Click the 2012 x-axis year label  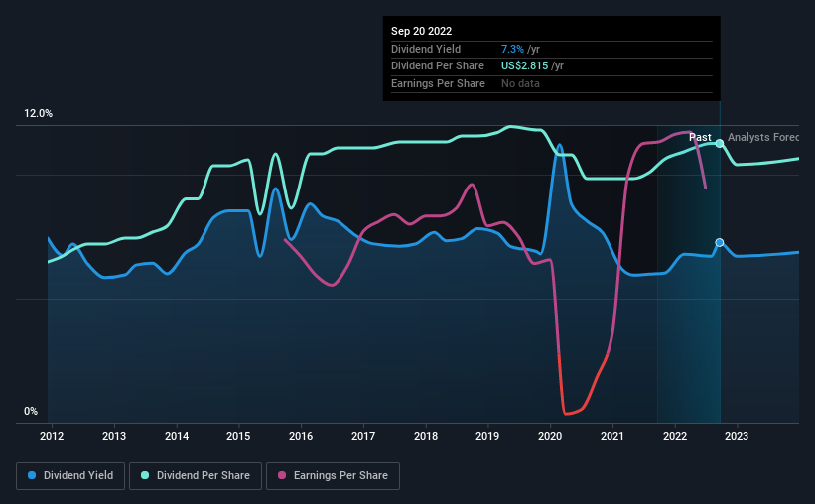point(52,436)
